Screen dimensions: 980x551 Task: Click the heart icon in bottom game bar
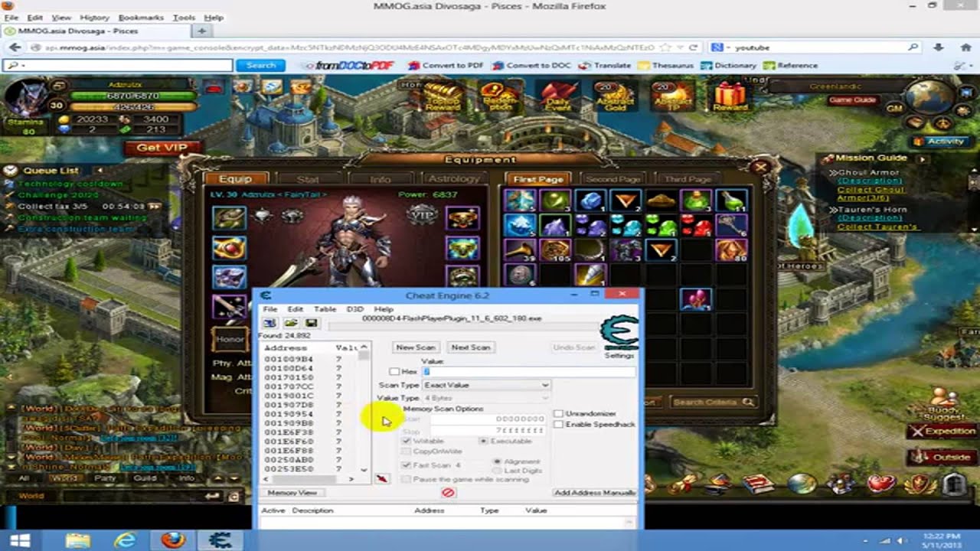881,483
